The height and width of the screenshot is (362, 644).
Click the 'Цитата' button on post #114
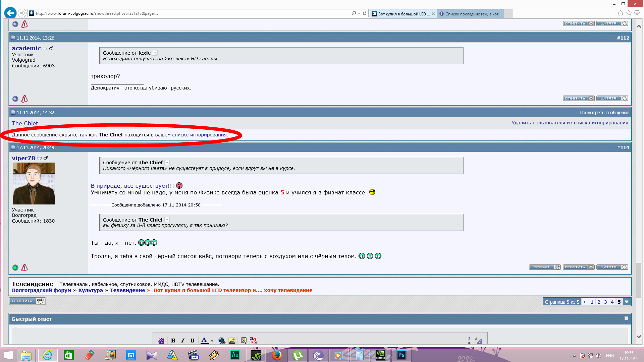(612, 267)
